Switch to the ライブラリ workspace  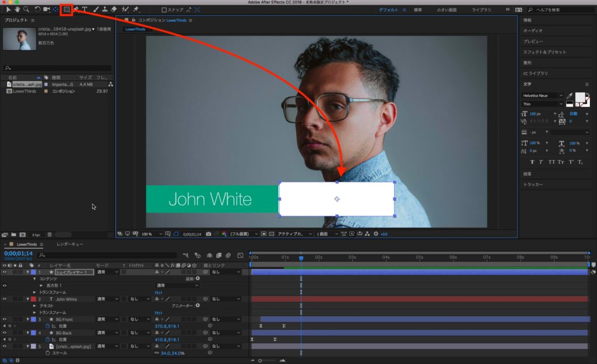(481, 10)
